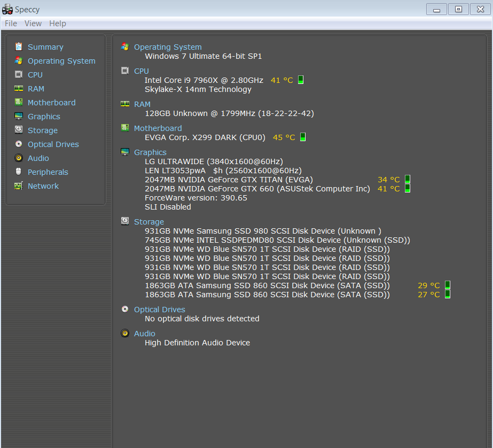This screenshot has height=448, width=493.
Task: Open Motherboard section from sidebar
Action: [x=52, y=103]
